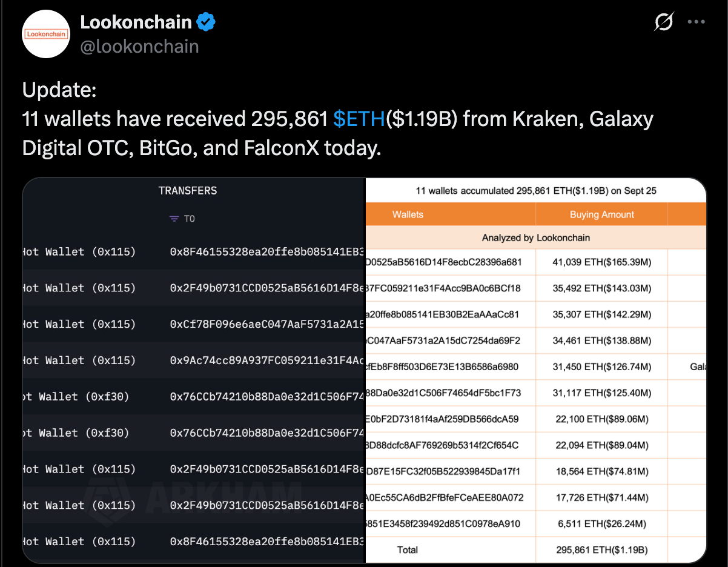The image size is (728, 567).
Task: Click the Wallets column header
Action: 408,214
